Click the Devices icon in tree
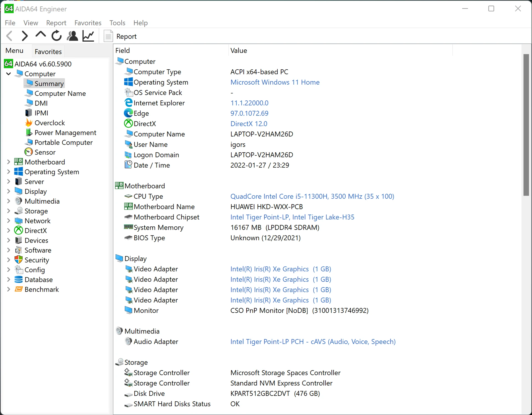Screen dimensions: 532x415 [x=19, y=240]
